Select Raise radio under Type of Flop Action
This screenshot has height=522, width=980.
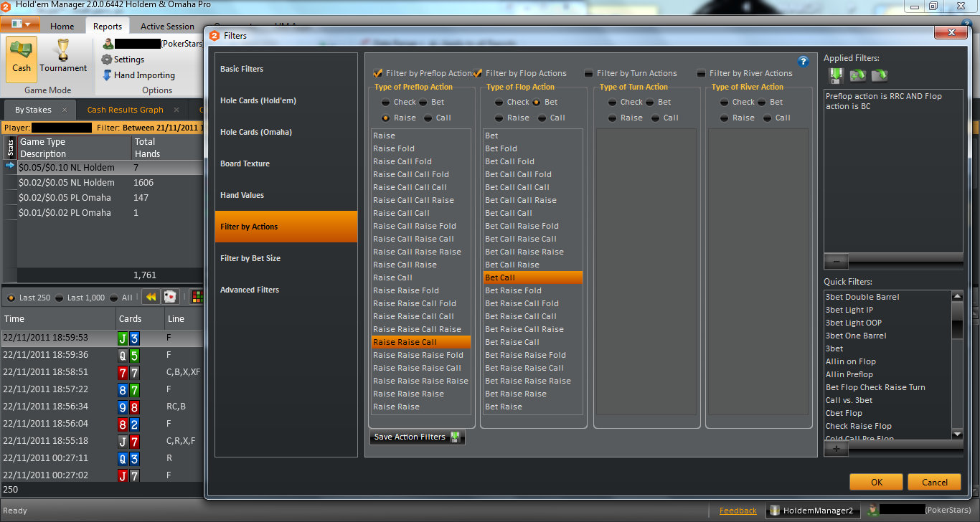pos(499,118)
